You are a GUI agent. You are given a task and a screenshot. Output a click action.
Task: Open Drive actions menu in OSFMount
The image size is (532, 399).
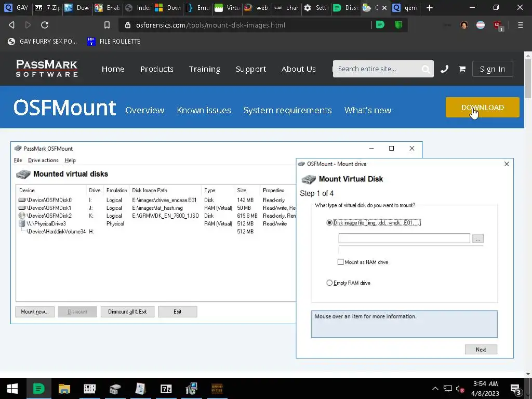coord(43,160)
